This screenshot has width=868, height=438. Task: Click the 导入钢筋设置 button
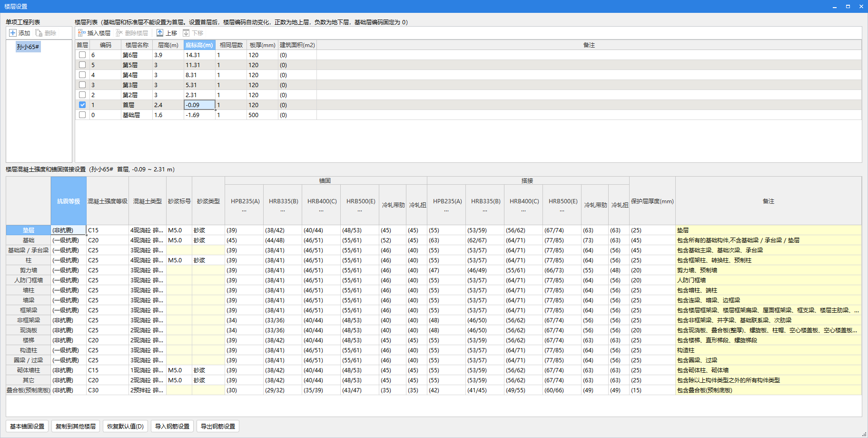172,426
